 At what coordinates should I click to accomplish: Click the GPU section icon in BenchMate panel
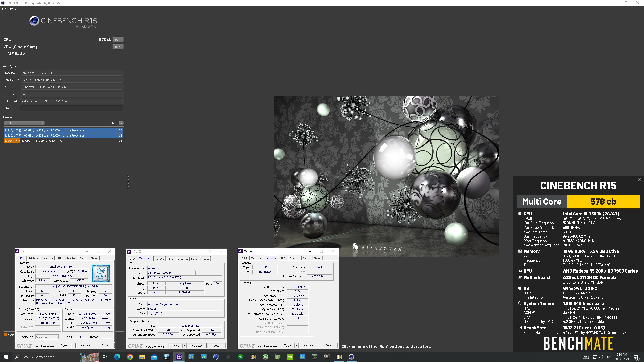pyautogui.click(x=520, y=271)
